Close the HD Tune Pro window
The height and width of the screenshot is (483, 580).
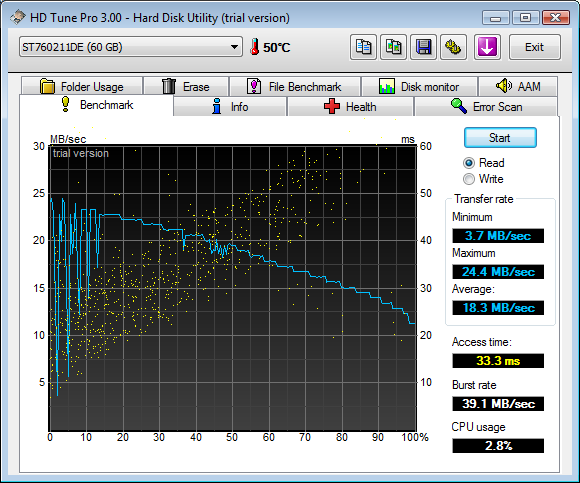(556, 17)
